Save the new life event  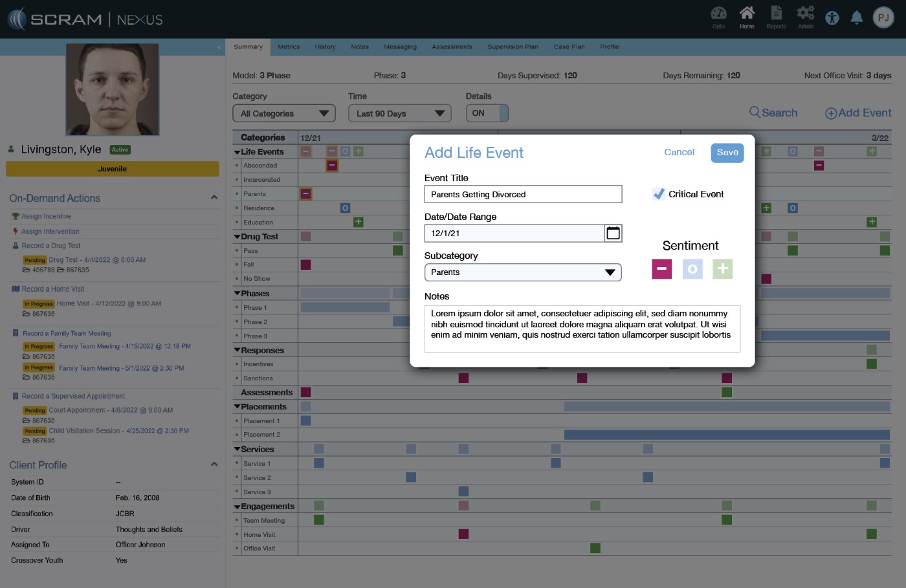pos(727,153)
